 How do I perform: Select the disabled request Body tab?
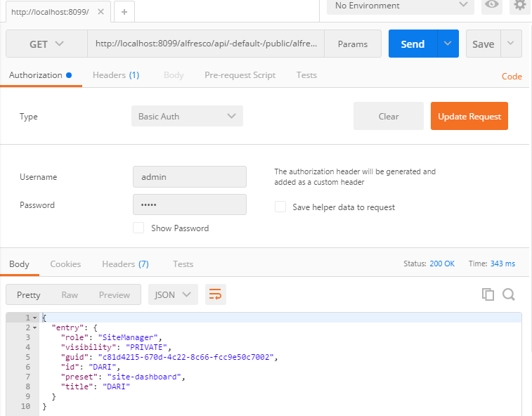click(x=174, y=75)
